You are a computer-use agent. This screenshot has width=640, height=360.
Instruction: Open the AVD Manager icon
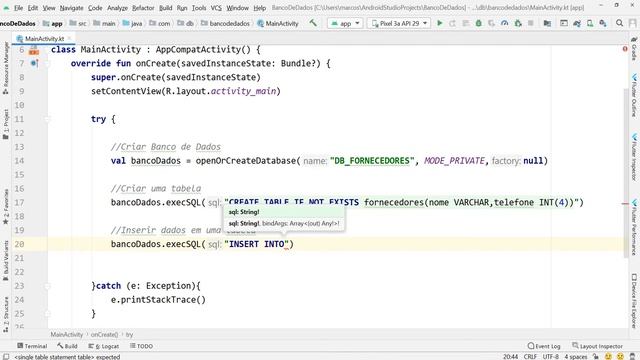(x=590, y=23)
